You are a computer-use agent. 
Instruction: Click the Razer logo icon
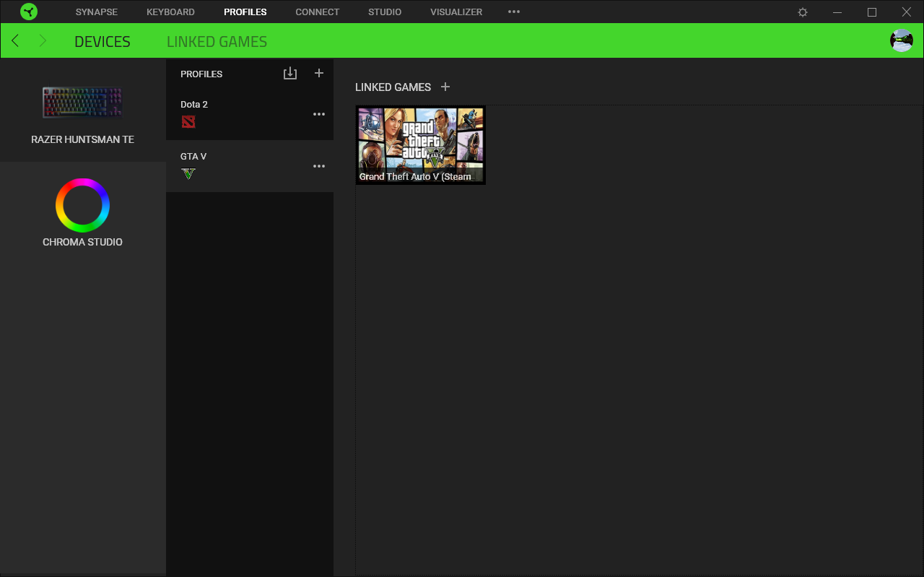pos(29,12)
